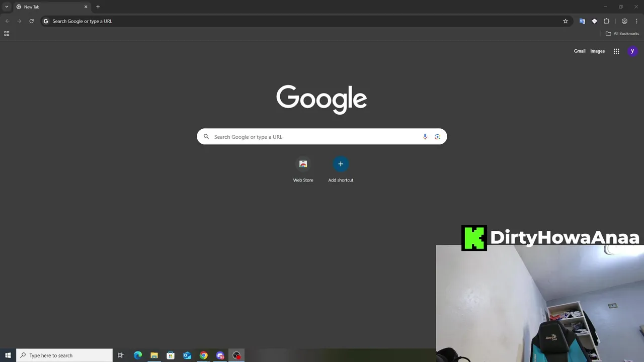Open the Gmail link
The height and width of the screenshot is (362, 644).
[580, 51]
